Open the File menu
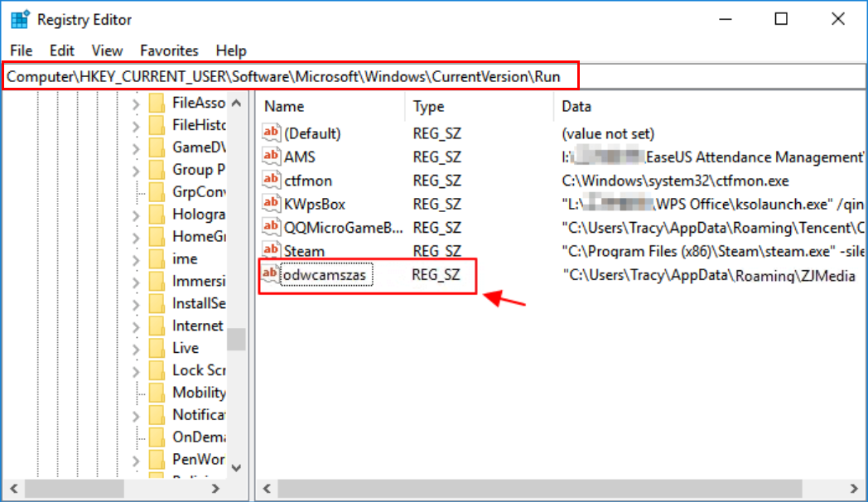 point(22,51)
